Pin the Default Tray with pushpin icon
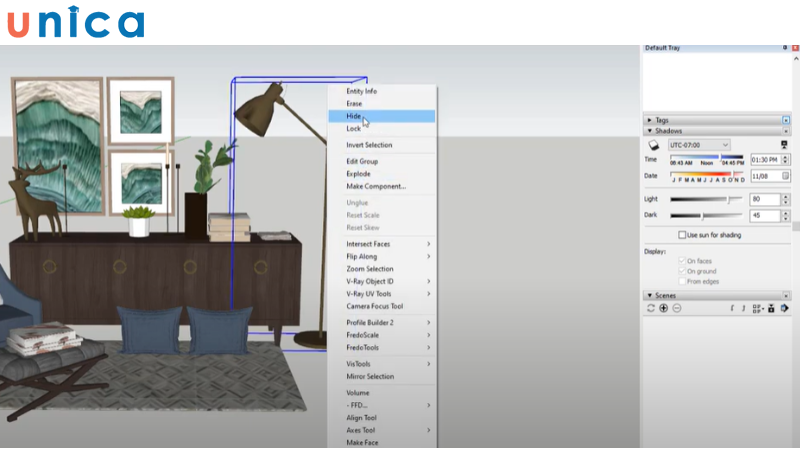Viewport: 800px width, 450px height. click(x=784, y=48)
